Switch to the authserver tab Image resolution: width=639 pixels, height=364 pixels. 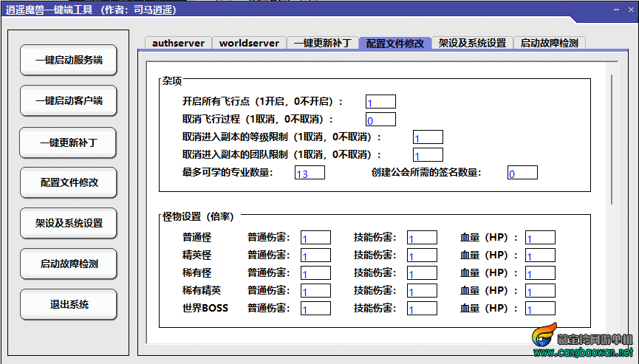(178, 43)
